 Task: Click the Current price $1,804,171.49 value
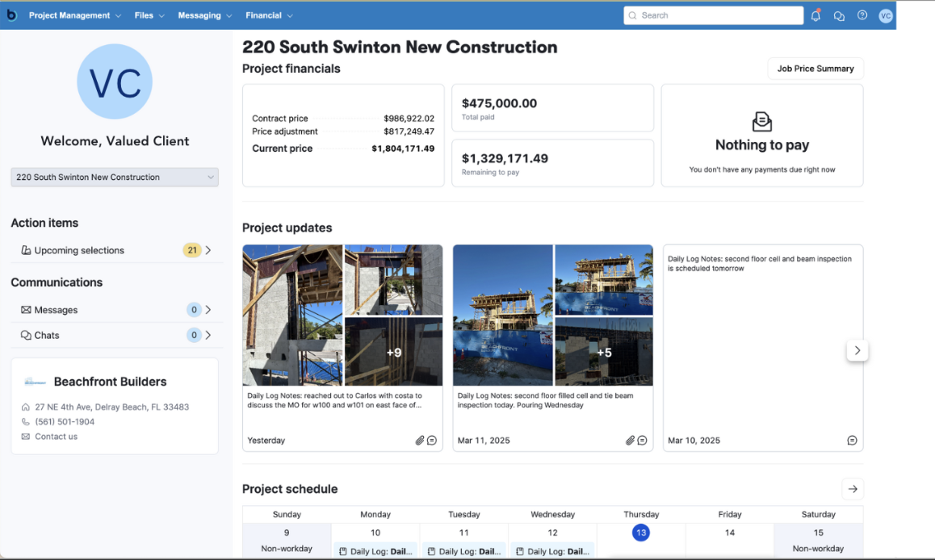403,148
